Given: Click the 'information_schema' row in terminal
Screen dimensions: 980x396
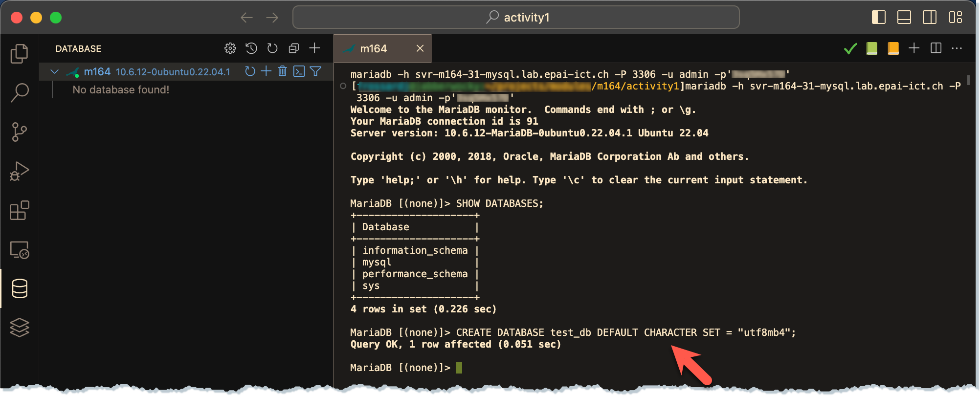Looking at the screenshot, I should coord(415,250).
